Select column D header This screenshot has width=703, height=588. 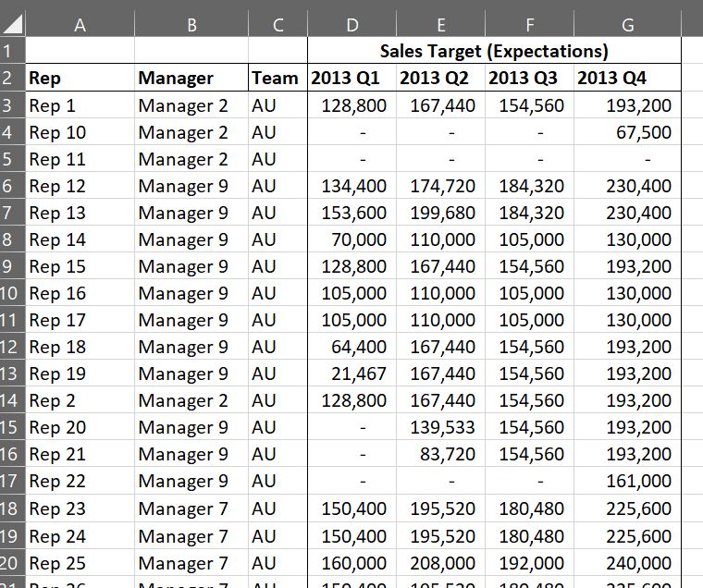click(x=351, y=24)
